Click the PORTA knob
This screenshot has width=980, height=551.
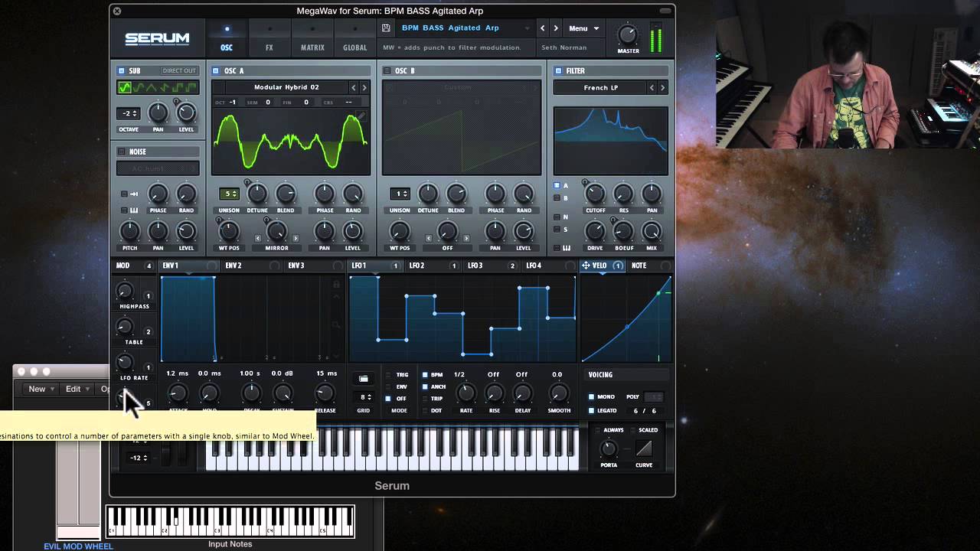[609, 448]
